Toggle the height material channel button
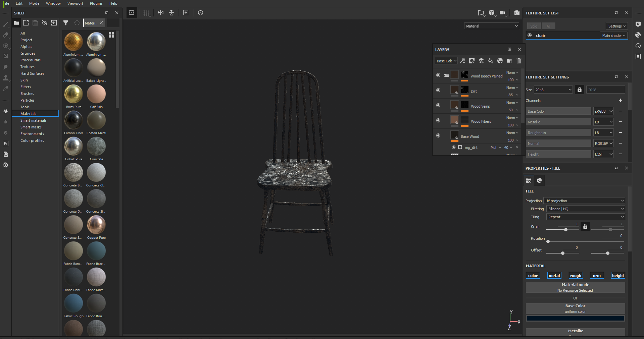The width and height of the screenshot is (644, 339). coord(618,276)
